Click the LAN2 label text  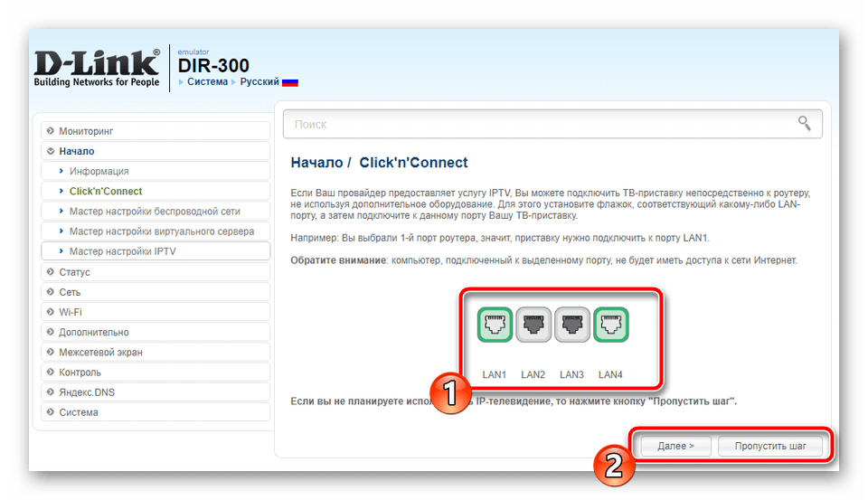(x=533, y=375)
